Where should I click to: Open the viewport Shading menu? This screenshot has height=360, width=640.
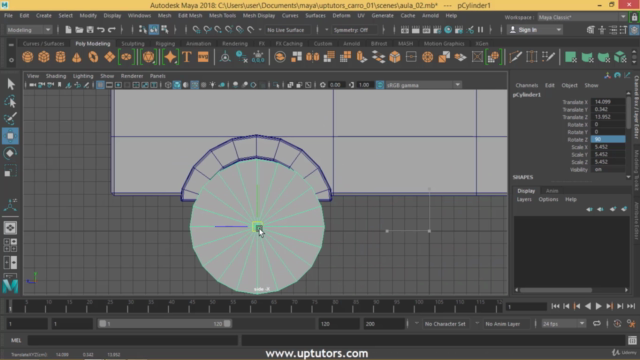coord(56,76)
